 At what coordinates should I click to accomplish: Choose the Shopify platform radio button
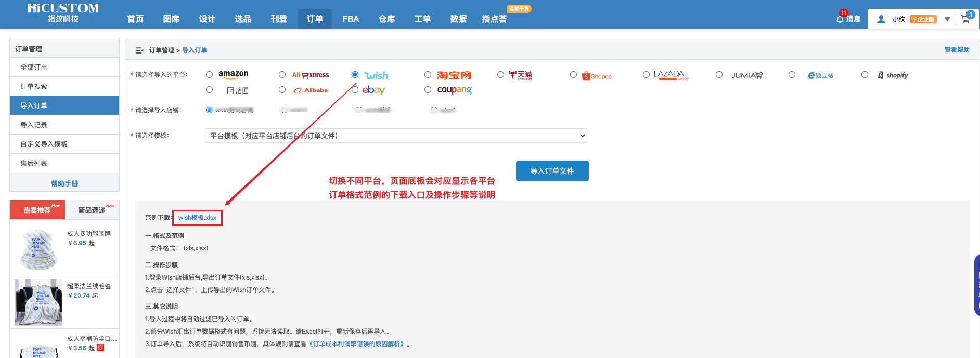[x=865, y=75]
